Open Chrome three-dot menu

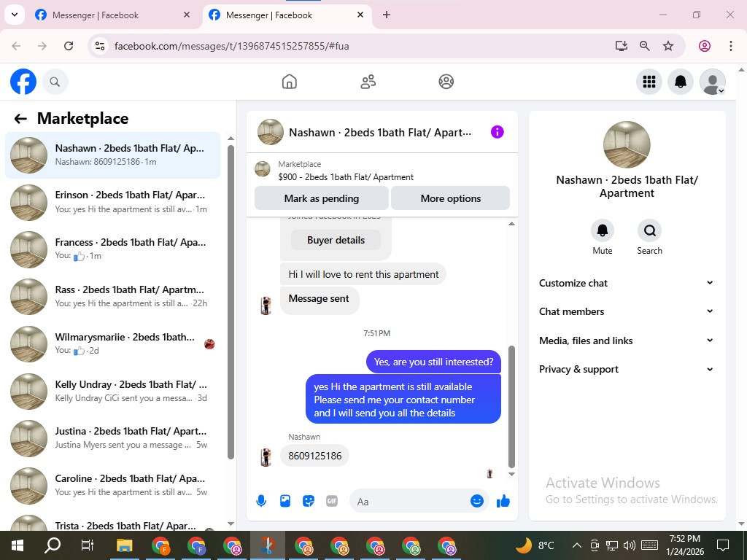coord(731,46)
